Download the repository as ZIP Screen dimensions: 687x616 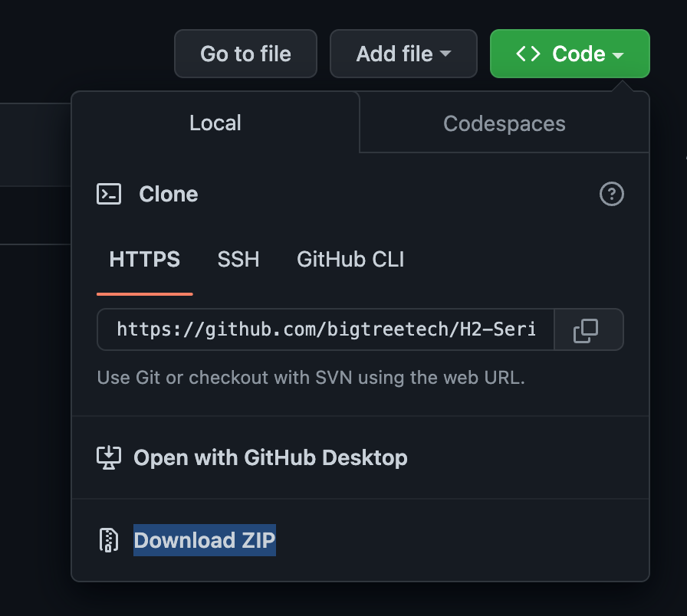[x=204, y=540]
